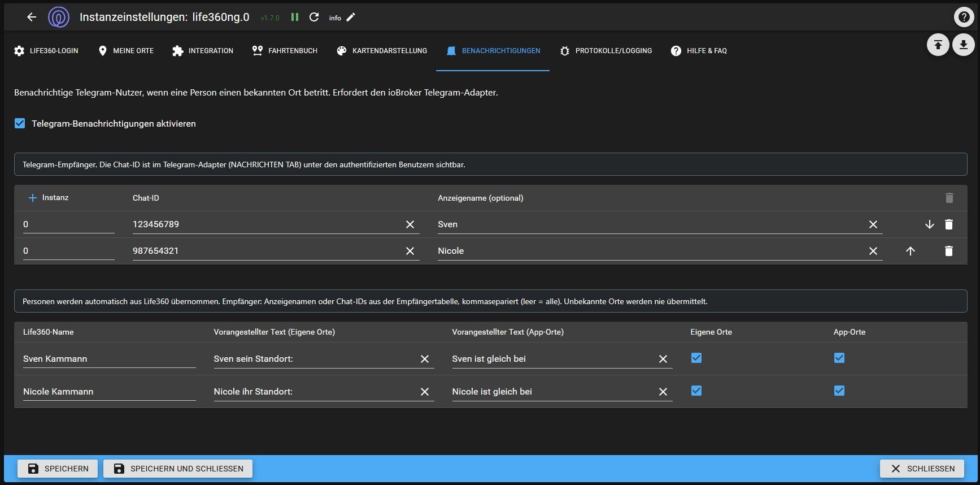Open the PROTOKOLLE/LOGGING tab
This screenshot has height=485, width=980.
click(x=606, y=51)
